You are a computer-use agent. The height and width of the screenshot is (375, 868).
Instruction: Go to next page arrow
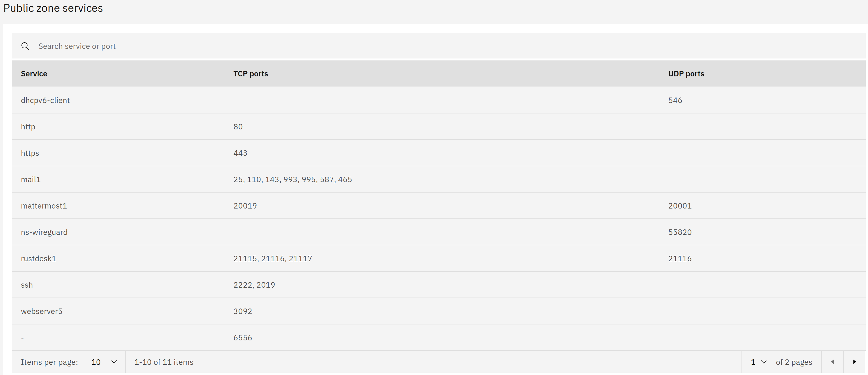click(x=854, y=362)
